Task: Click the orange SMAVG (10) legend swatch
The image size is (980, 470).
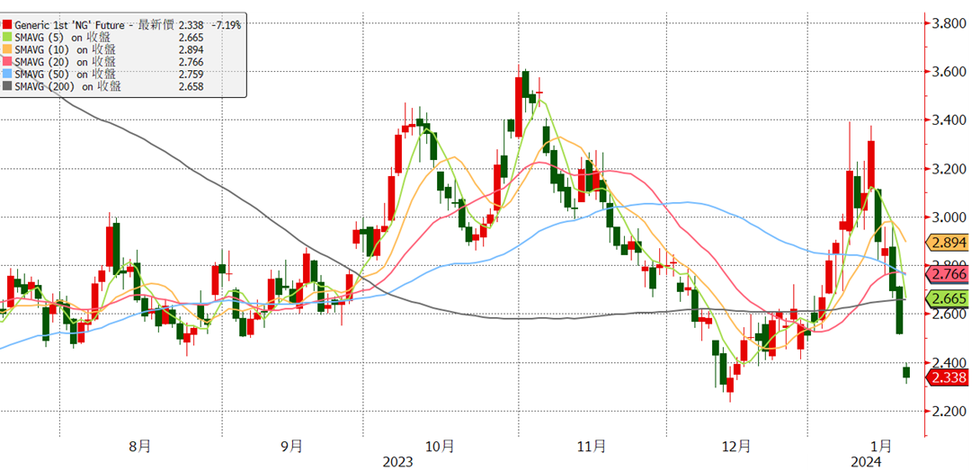Action: (x=7, y=49)
